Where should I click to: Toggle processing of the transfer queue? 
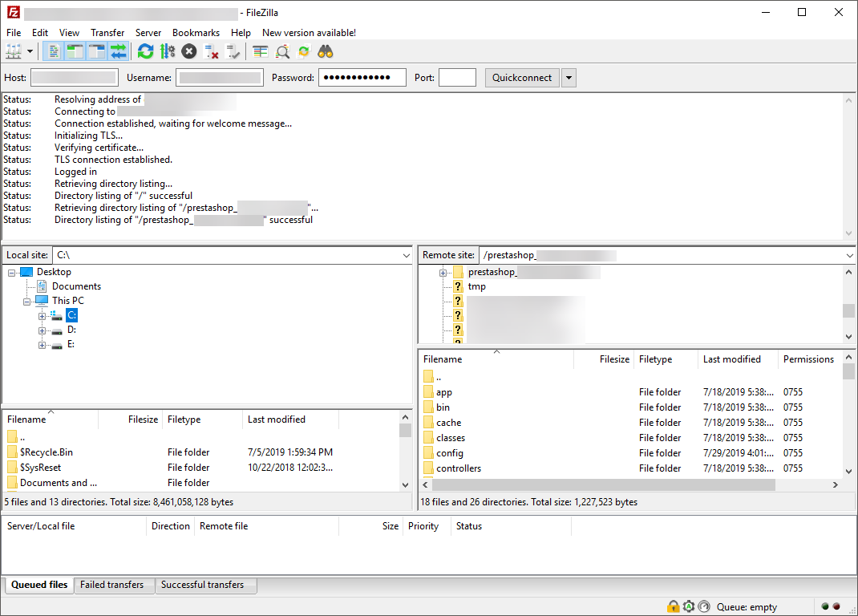(168, 51)
